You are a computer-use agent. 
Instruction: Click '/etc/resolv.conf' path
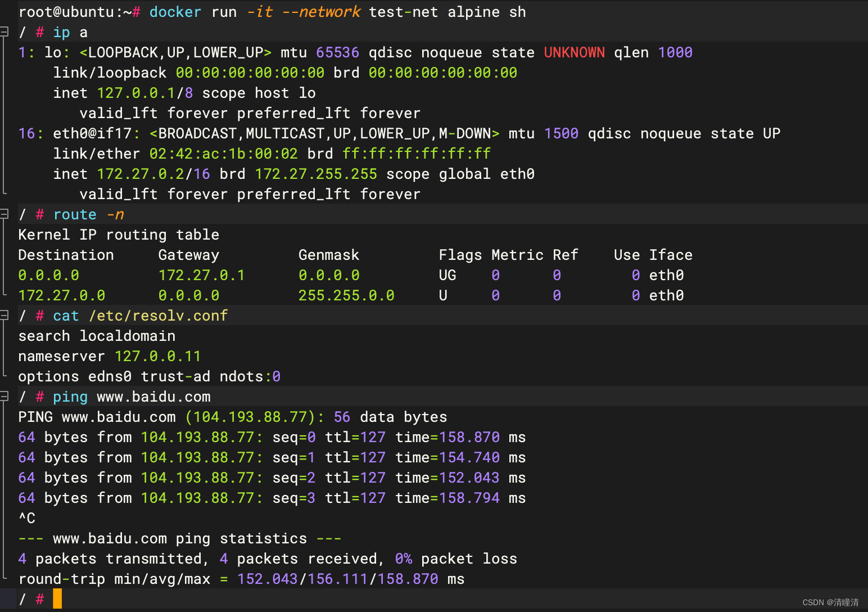point(158,316)
